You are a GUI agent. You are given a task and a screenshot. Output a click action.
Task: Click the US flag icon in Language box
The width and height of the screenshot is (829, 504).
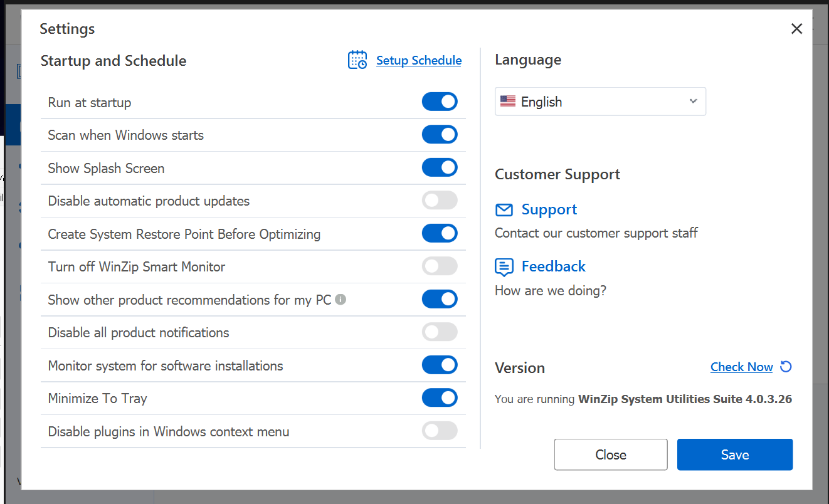508,102
